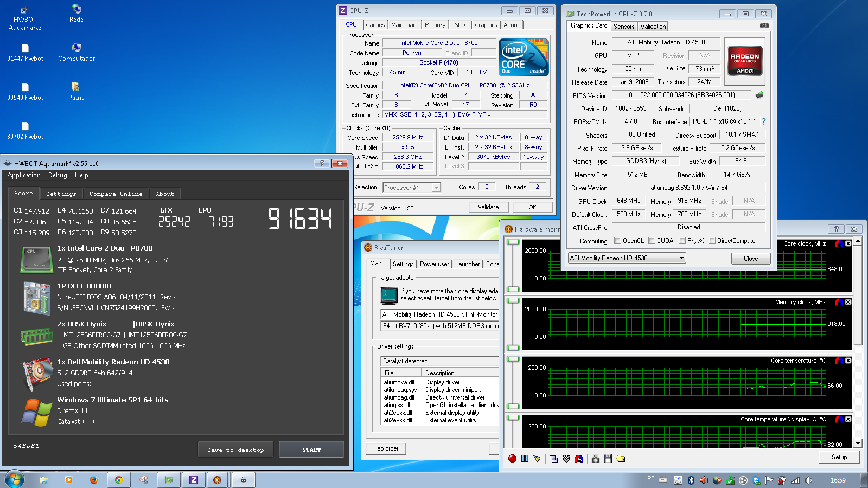The image size is (868, 488).
Task: Switch to the Mainboard tab in CPU-Z
Action: [x=405, y=25]
